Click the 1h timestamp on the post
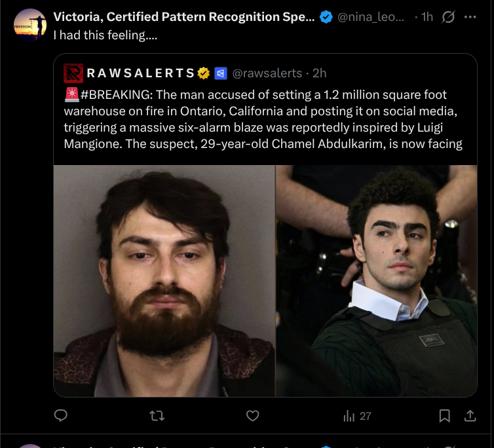The height and width of the screenshot is (448, 494). click(x=427, y=18)
